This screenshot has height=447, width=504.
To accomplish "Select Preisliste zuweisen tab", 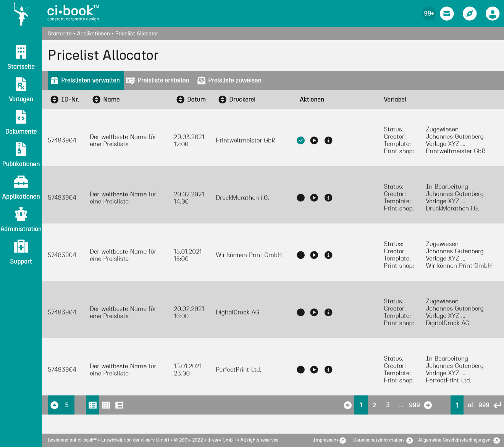I will click(229, 80).
